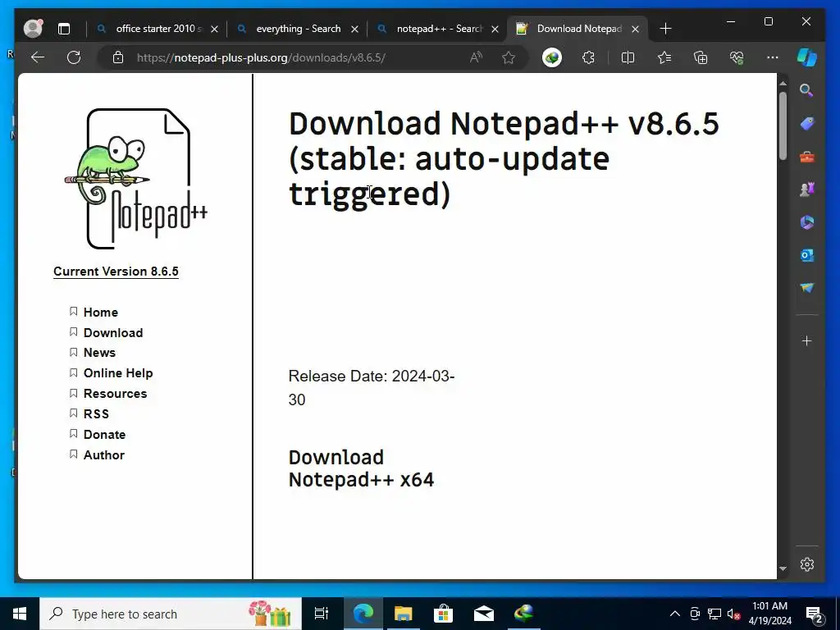Add a sidebar app with plus icon
Viewport: 840px width, 630px height.
pyautogui.click(x=807, y=340)
